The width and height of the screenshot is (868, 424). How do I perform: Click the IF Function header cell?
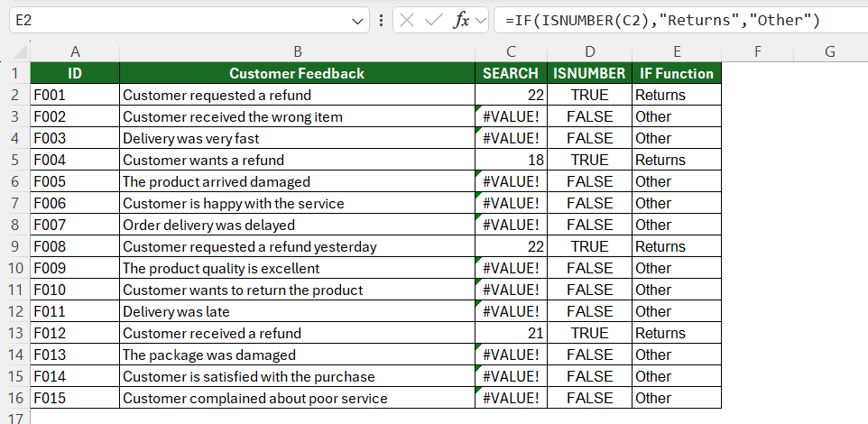point(677,73)
